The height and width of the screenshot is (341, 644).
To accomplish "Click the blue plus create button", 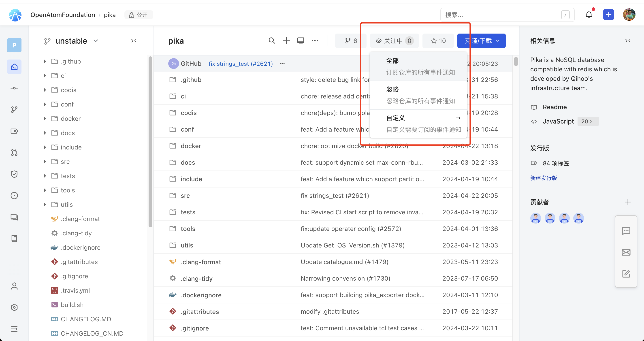I will click(608, 15).
